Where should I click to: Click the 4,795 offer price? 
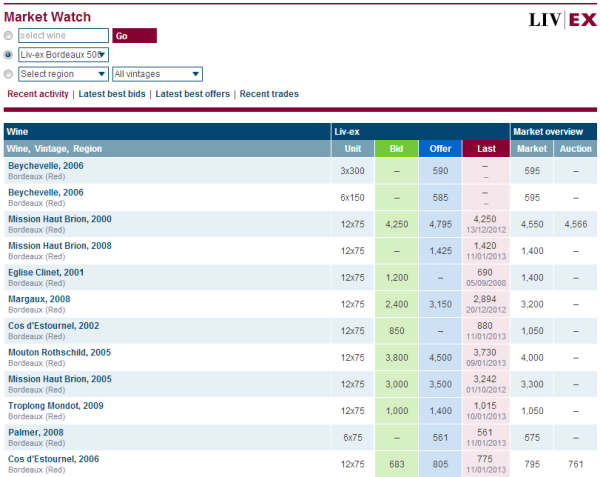click(x=440, y=225)
